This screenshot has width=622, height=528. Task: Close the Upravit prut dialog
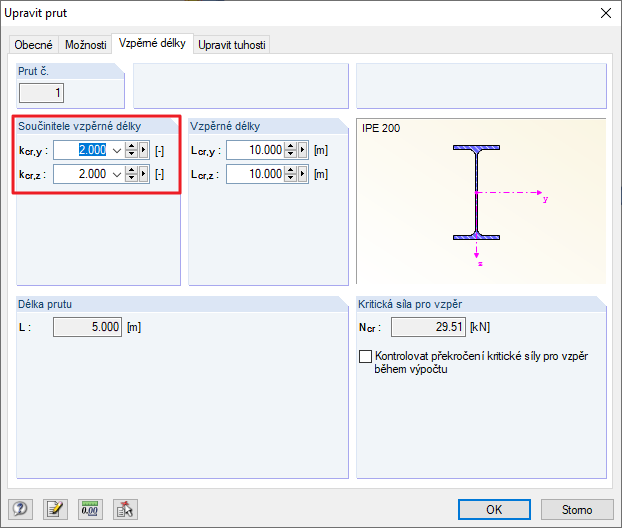(x=606, y=13)
